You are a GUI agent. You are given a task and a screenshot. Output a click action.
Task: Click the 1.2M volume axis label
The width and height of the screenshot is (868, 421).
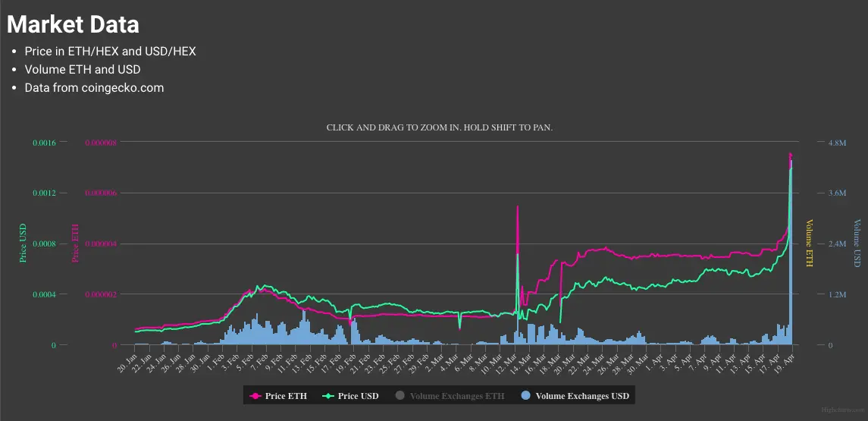(837, 294)
